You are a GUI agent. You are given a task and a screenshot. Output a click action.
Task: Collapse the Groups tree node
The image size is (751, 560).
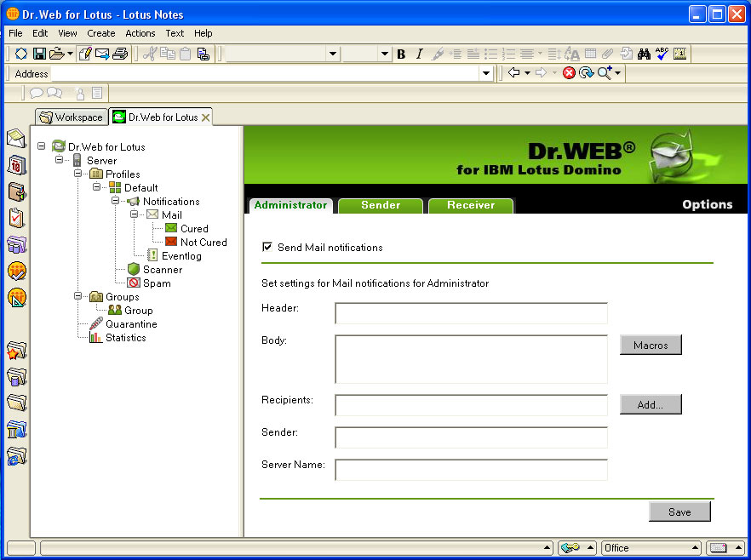click(x=77, y=296)
